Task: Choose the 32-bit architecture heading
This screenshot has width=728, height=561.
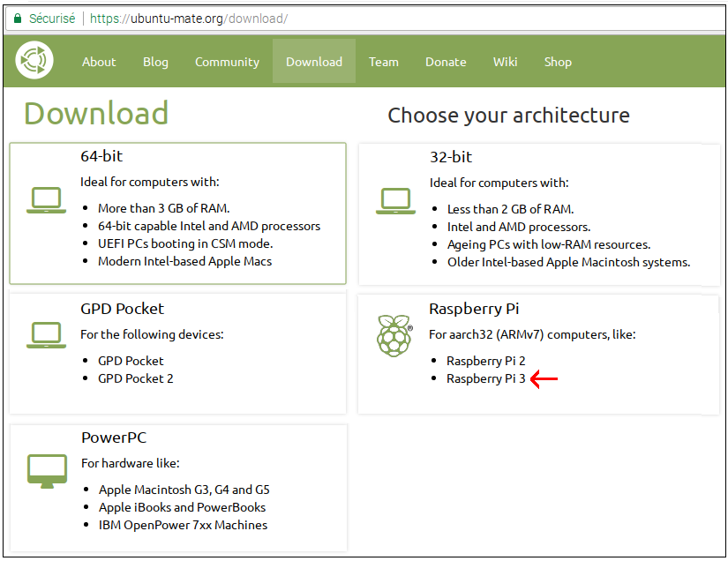Action: pyautogui.click(x=451, y=157)
